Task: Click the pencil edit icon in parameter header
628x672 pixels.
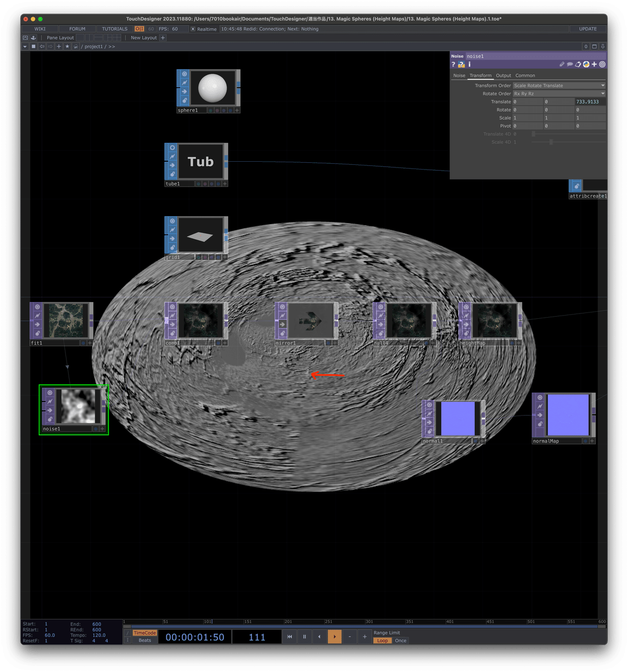Action: pos(562,64)
